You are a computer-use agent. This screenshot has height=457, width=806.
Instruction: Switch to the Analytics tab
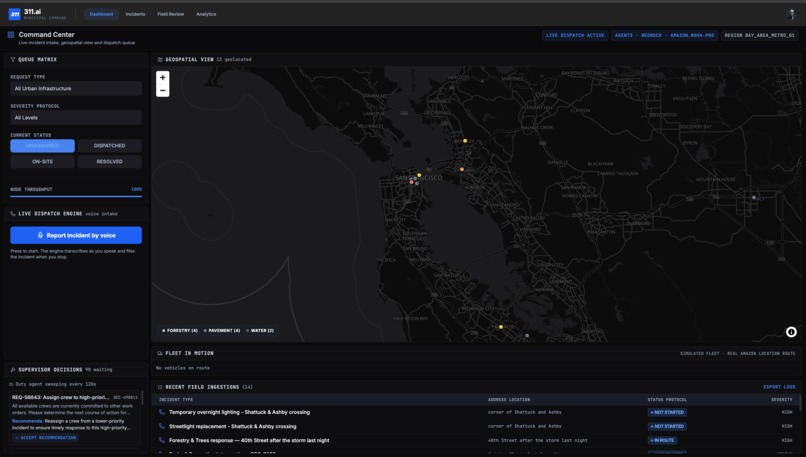click(206, 14)
